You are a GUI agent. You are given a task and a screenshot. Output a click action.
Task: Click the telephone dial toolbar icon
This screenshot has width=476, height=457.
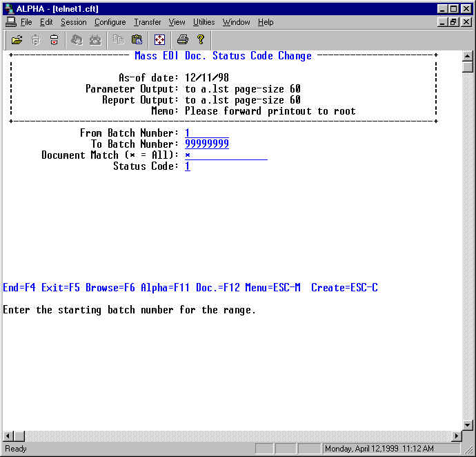95,39
